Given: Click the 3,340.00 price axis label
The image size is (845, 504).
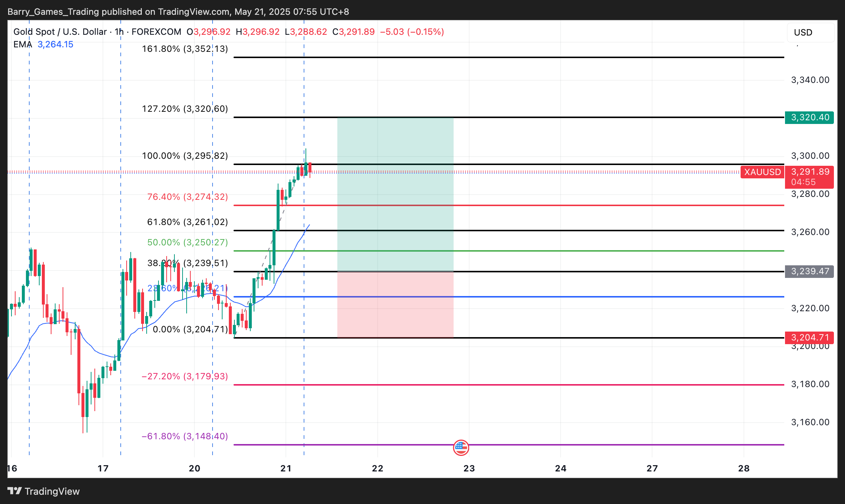Looking at the screenshot, I should tap(810, 80).
